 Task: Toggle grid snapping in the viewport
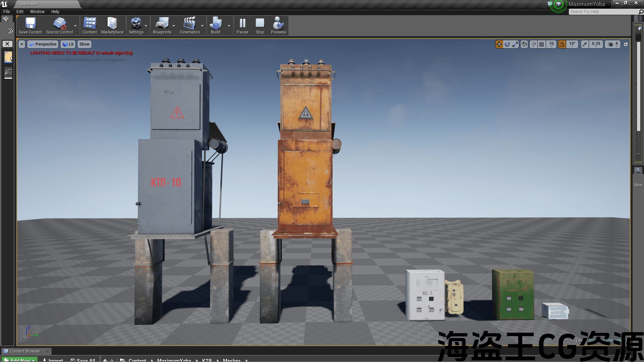point(541,44)
